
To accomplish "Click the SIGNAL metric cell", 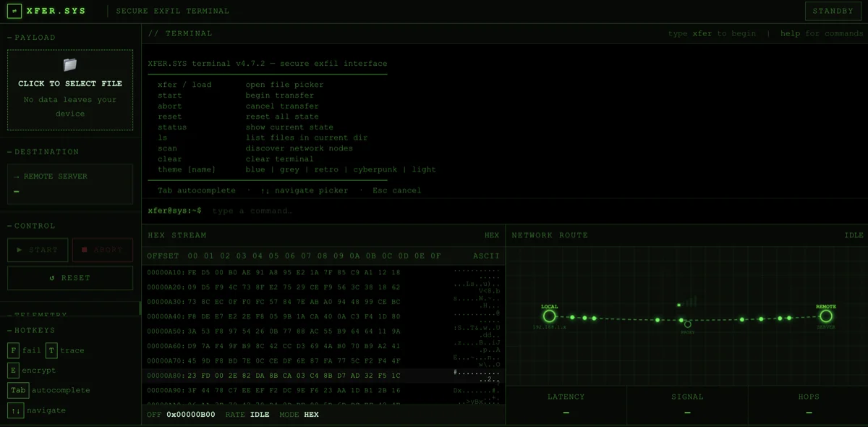I will [x=687, y=405].
